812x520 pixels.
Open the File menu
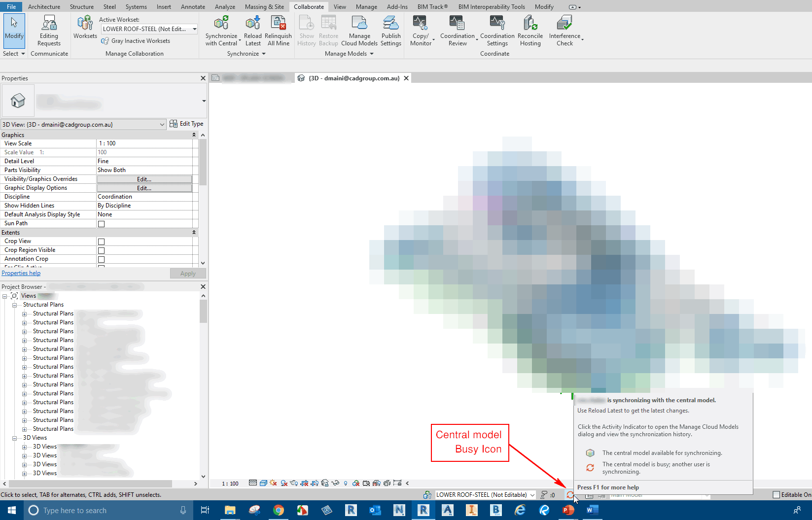point(11,6)
